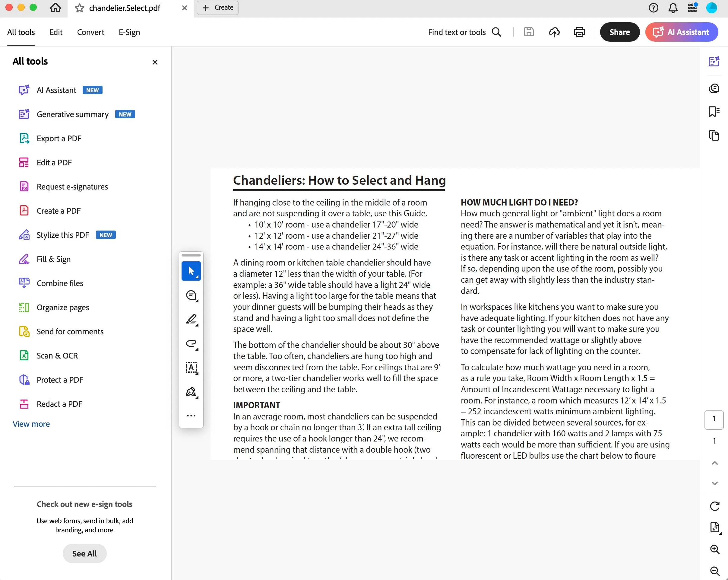Activate the add text box tool
Image resolution: width=728 pixels, height=580 pixels.
click(191, 368)
